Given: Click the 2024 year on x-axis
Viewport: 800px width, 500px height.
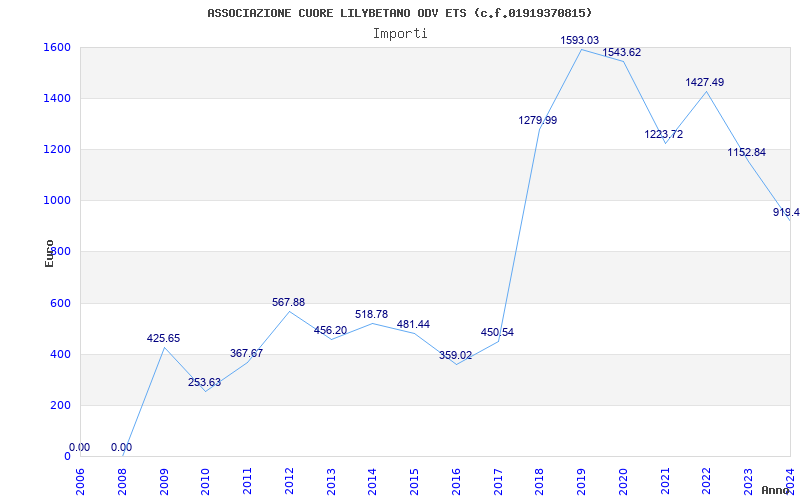Looking at the screenshot, I should 790,482.
